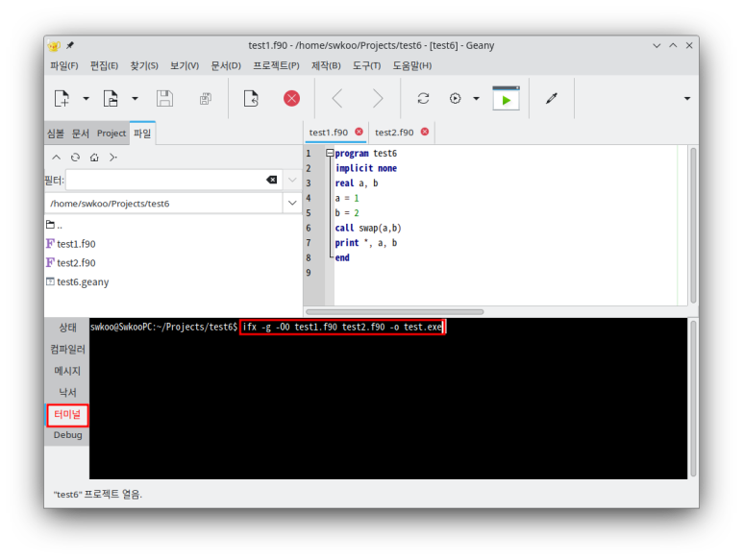The height and width of the screenshot is (560, 743).
Task: Click the pin window icon in titlebar
Action: (x=70, y=45)
